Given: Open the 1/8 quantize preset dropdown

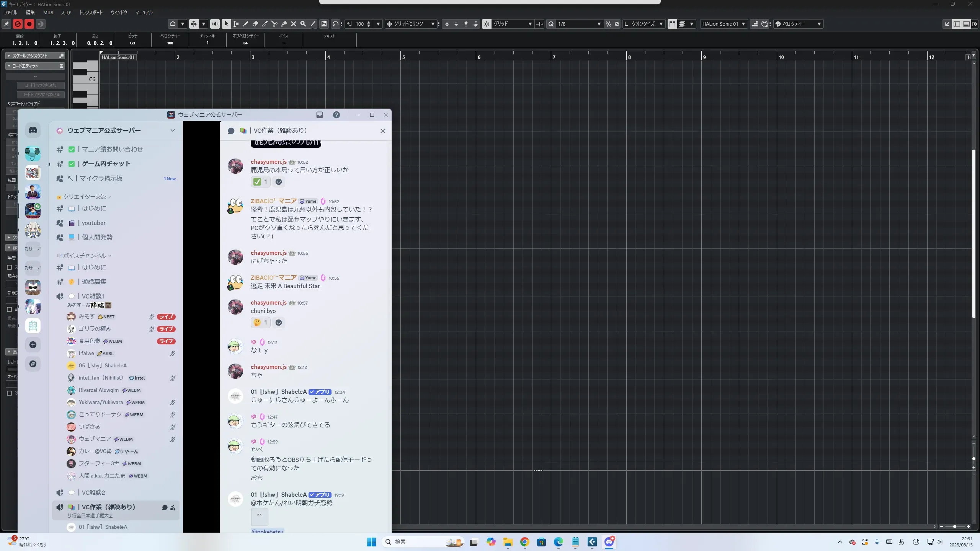Looking at the screenshot, I should point(599,24).
